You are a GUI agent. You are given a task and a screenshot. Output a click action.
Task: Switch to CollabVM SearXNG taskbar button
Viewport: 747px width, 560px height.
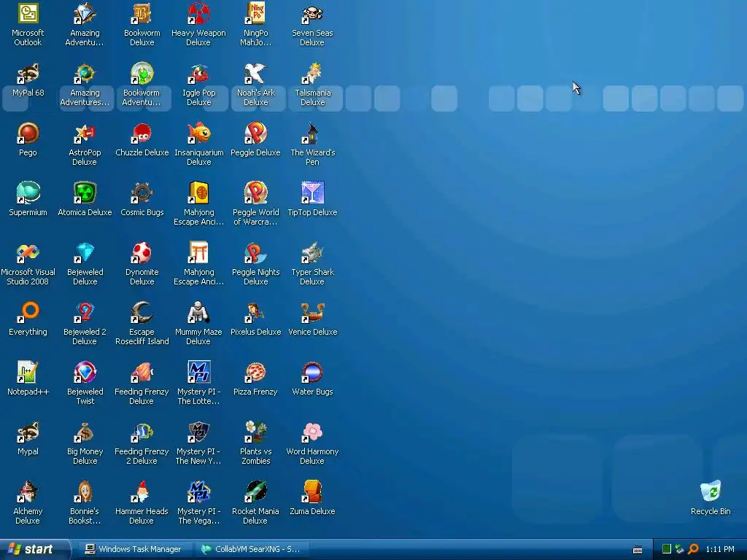252,549
